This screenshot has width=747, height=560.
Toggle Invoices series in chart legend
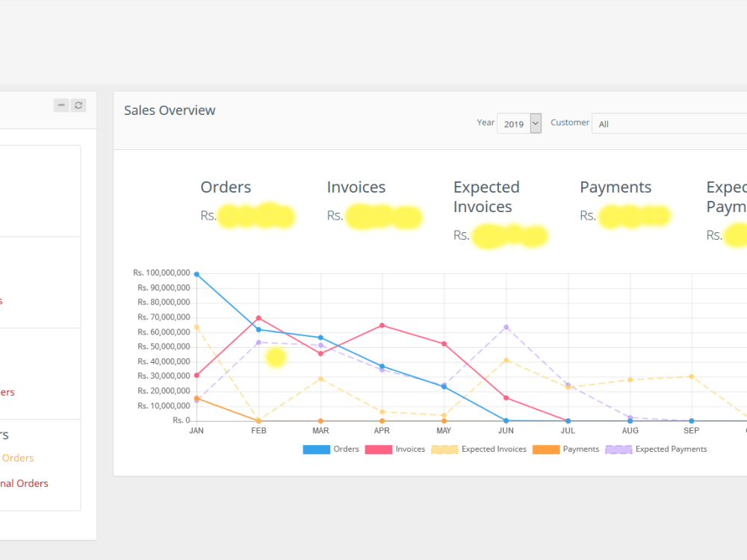pos(395,449)
